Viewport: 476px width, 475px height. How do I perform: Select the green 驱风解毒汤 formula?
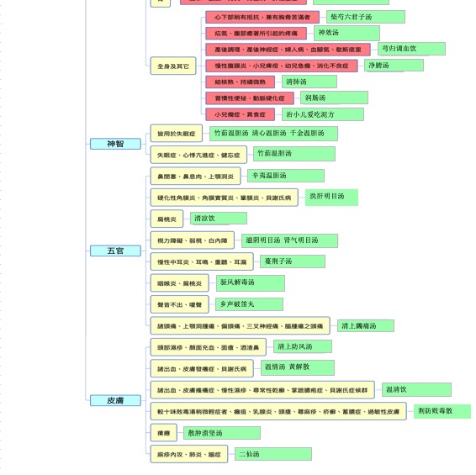coord(251,283)
